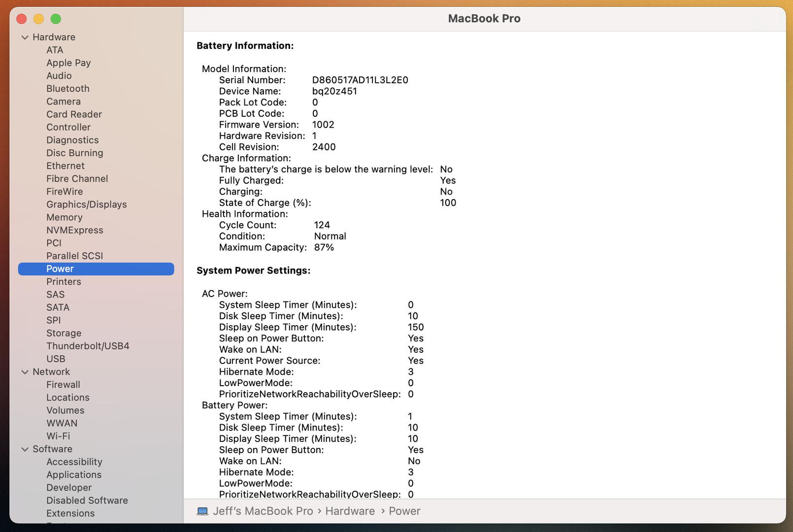Select Diagnostics in the sidebar
This screenshot has width=793, height=532.
tap(72, 140)
